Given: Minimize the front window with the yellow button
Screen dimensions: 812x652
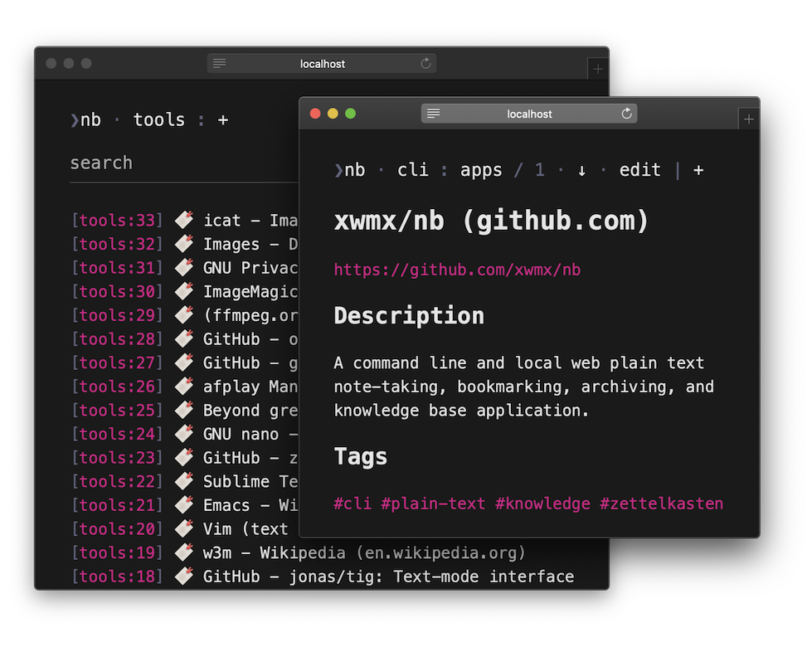Looking at the screenshot, I should tap(333, 114).
